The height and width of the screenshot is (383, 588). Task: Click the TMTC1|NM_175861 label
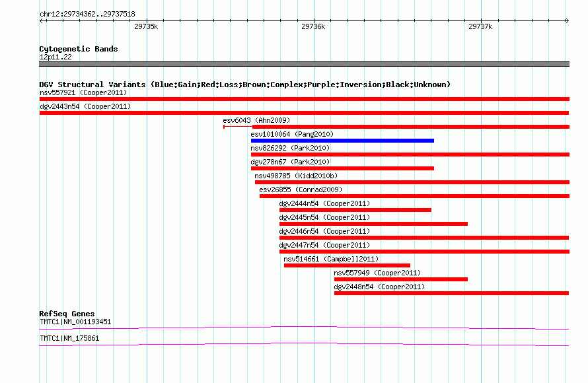point(69,338)
